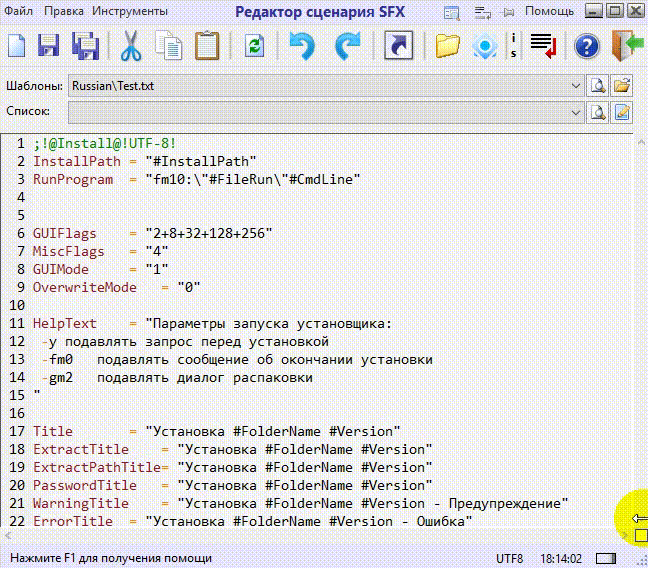The width and height of the screenshot is (648, 568).
Task: Click empty line number 10
Action: pyautogui.click(x=17, y=305)
